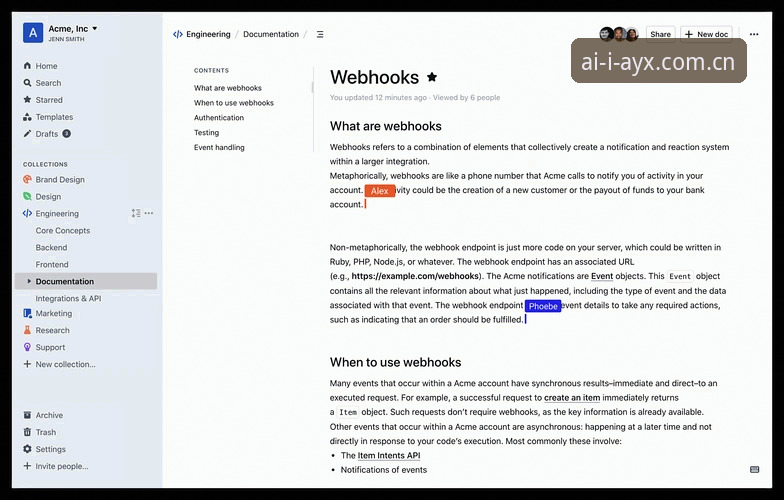784x500 pixels.
Task: Open the Research collection
Action: 52,330
